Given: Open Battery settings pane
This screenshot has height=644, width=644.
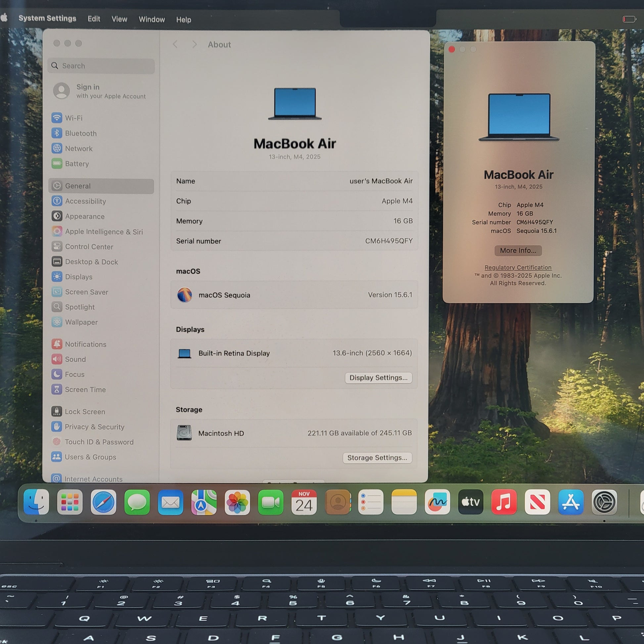Looking at the screenshot, I should click(77, 164).
